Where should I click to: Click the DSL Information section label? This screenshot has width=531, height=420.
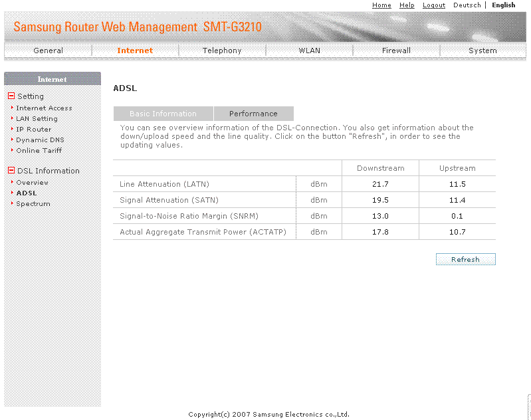pos(49,171)
